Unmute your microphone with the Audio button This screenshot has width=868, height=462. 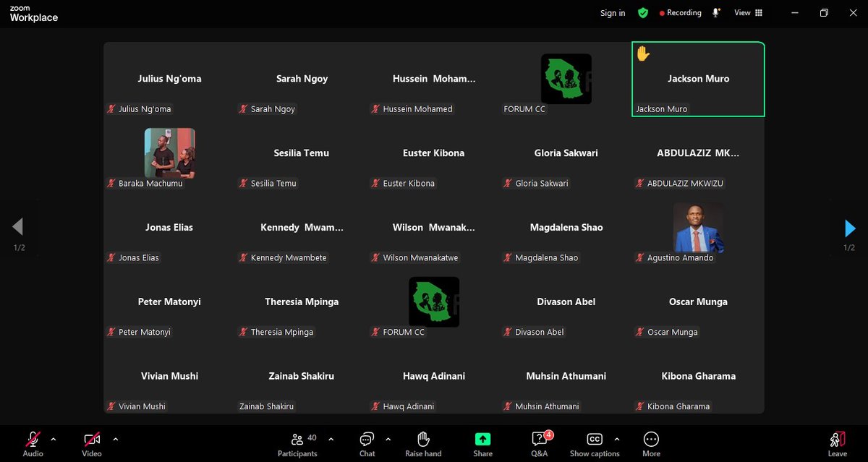click(33, 444)
